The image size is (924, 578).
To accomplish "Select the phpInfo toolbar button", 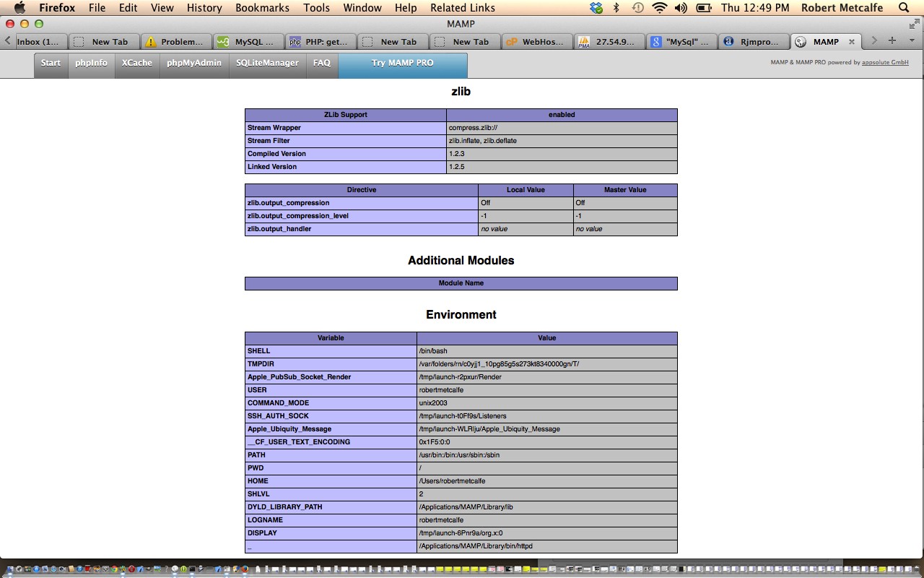I will 91,64.
